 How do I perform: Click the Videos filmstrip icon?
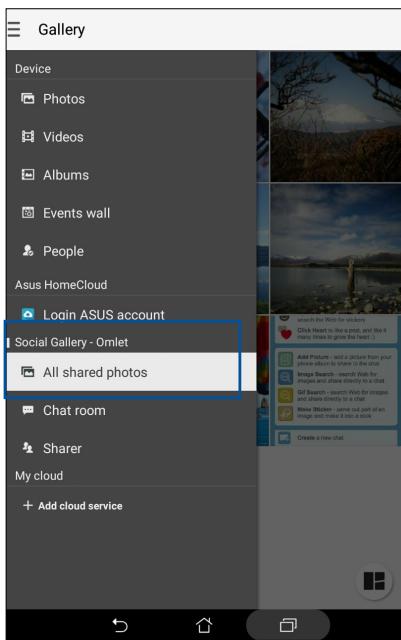coord(28,137)
